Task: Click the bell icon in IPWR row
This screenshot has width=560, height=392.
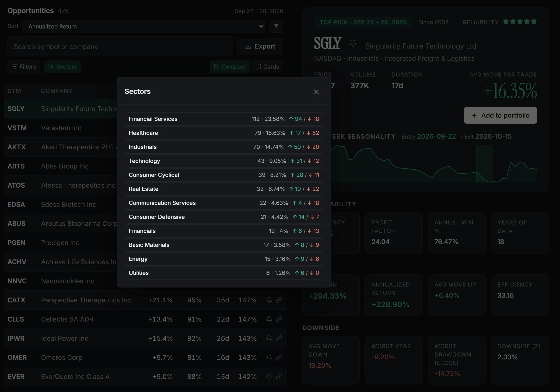Action: (269, 338)
